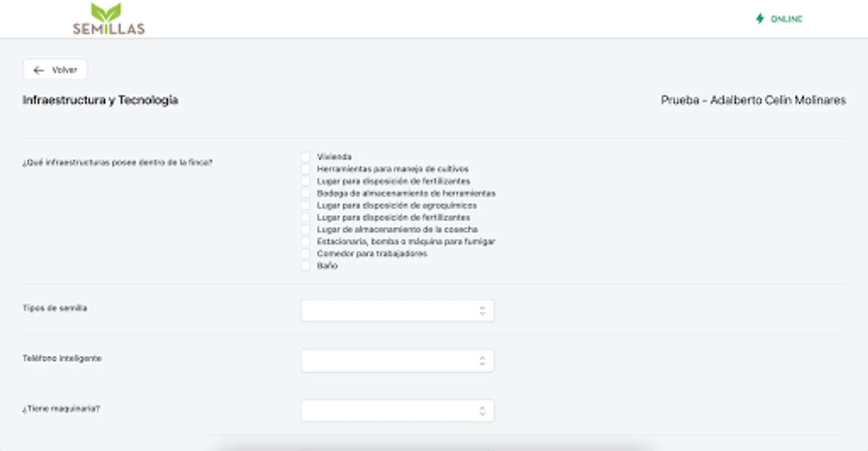Click the Infraestructura y Tecnología heading

(100, 100)
